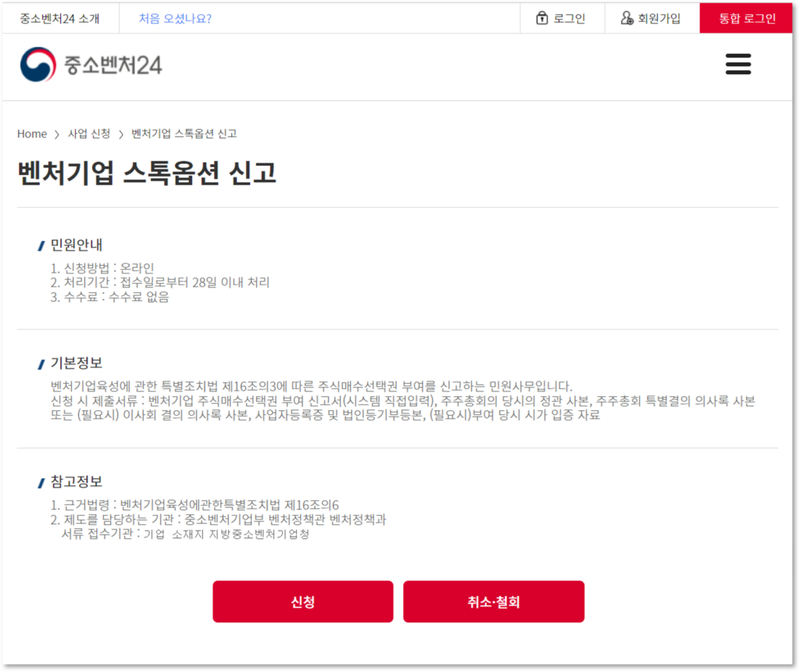Screen dimensions: 800x672
Task: Click the 통합 로그인 button
Action: [x=746, y=17]
